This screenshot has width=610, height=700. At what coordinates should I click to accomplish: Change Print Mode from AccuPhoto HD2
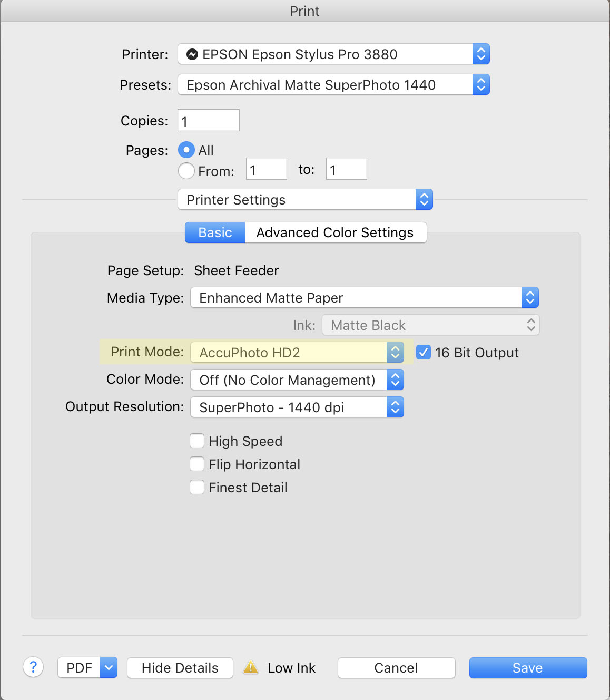297,353
